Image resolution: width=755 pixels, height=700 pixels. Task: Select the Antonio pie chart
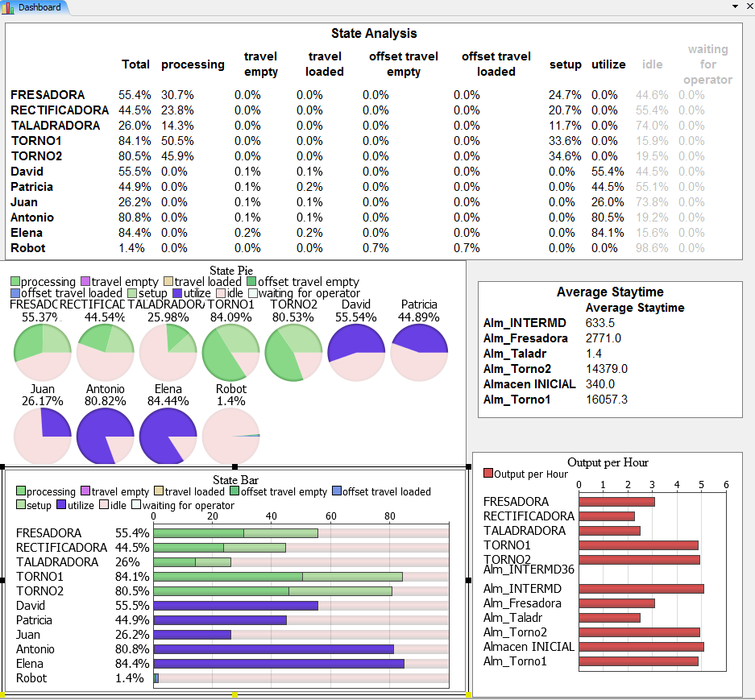click(105, 435)
